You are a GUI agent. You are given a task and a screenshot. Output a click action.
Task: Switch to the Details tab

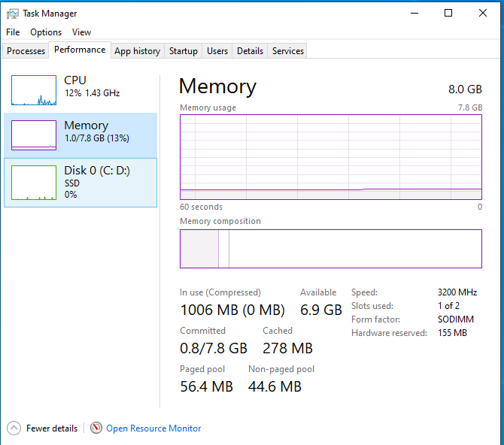pos(250,51)
